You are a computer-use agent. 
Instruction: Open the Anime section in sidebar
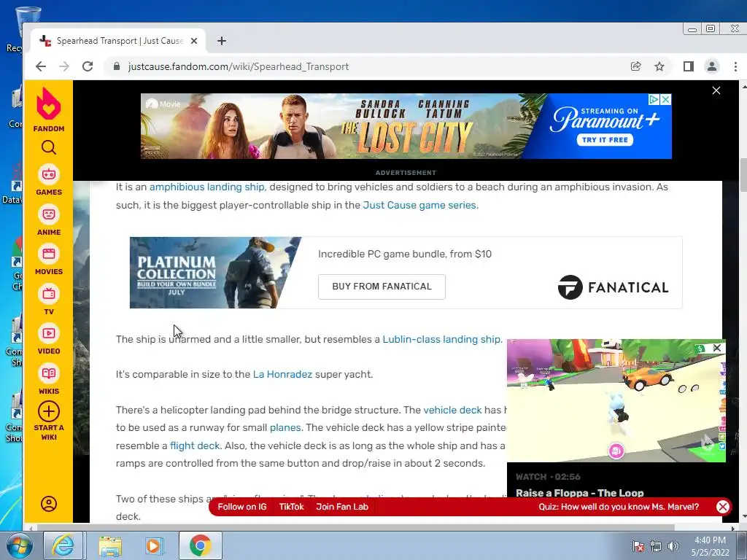tap(49, 220)
